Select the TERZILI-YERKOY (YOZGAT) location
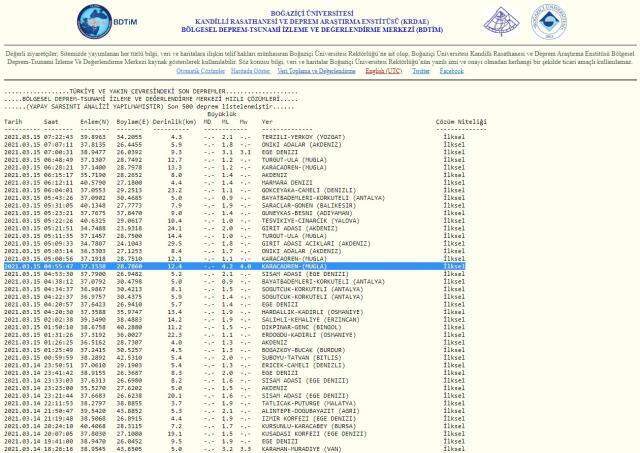The height and width of the screenshot is (453, 640). (x=304, y=137)
